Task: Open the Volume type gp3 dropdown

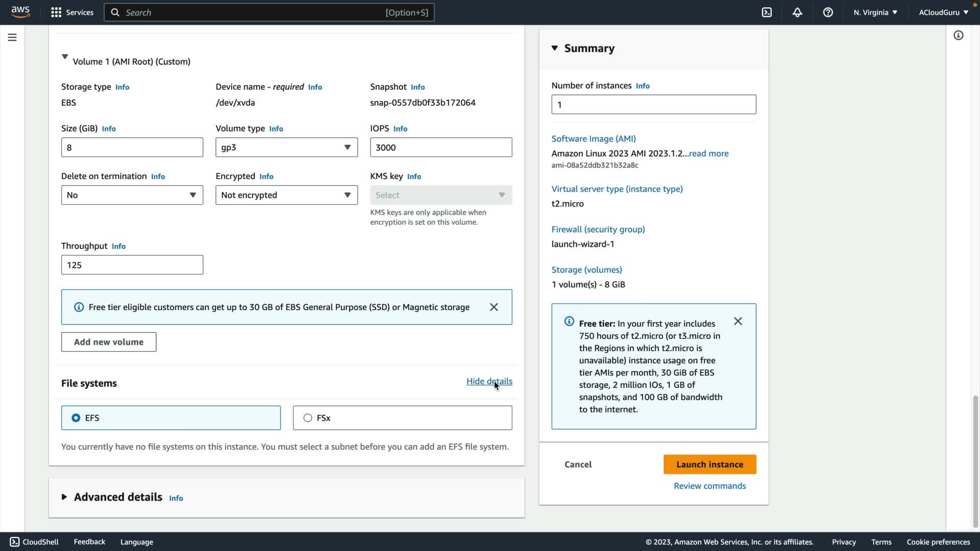Action: pyautogui.click(x=286, y=147)
